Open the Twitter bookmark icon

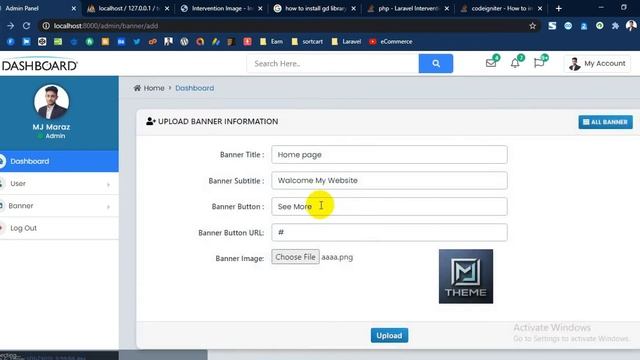click(x=137, y=42)
